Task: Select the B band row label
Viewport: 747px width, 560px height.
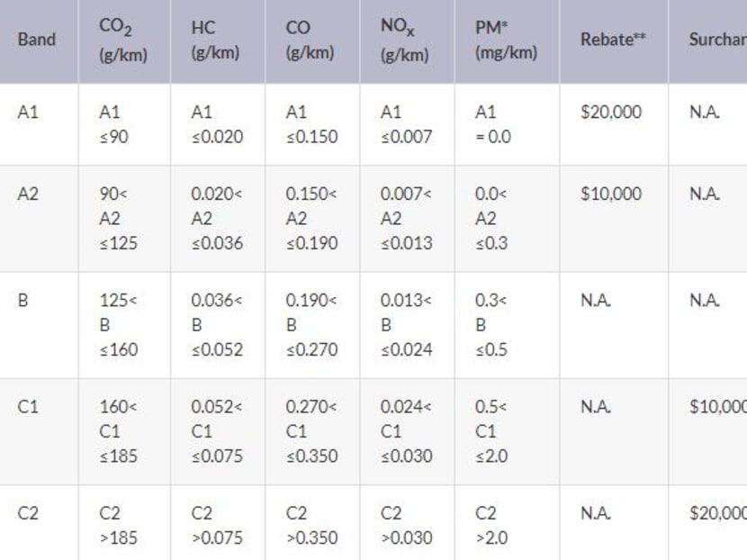Action: pos(22,300)
